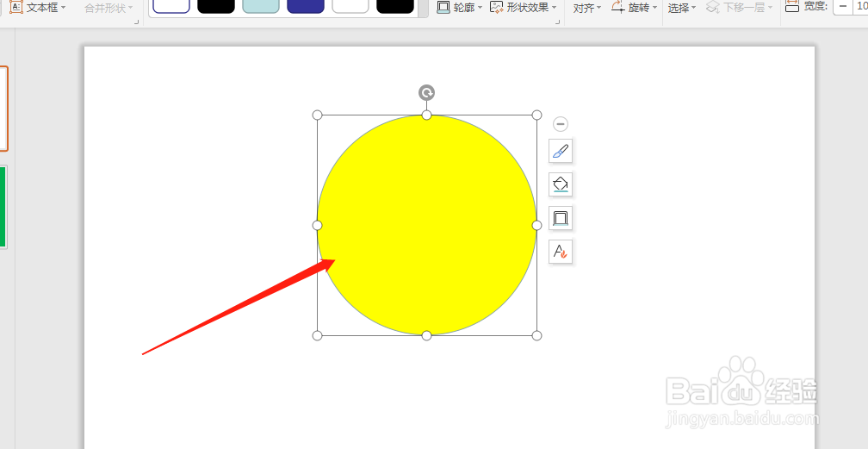Open shape outline tool in floating toolbar
868x449 pixels.
(x=561, y=218)
